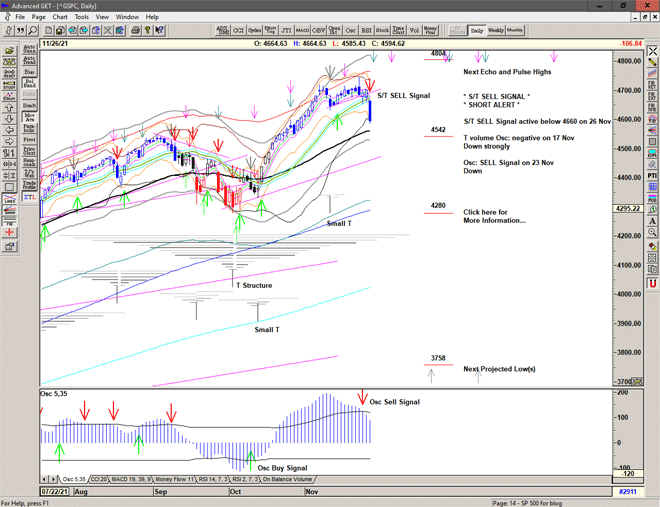Click the RSI indicator toolbar button

[x=365, y=30]
